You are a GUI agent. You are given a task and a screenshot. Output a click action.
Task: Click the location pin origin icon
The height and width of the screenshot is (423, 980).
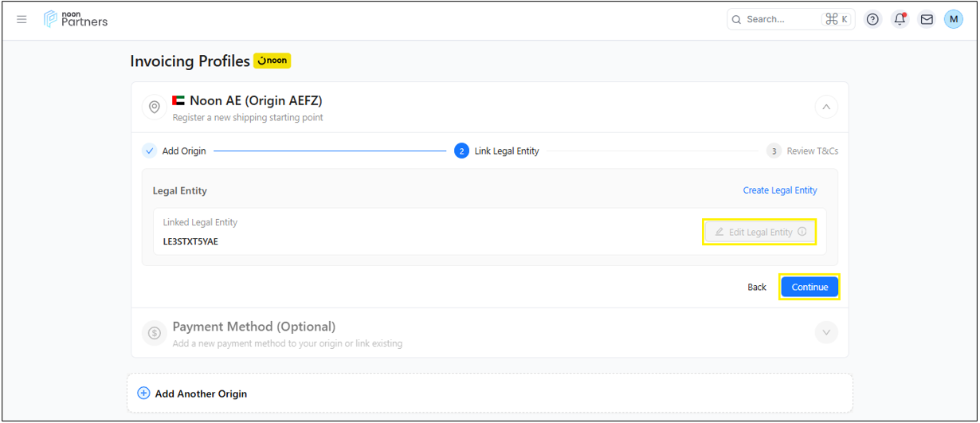(155, 107)
